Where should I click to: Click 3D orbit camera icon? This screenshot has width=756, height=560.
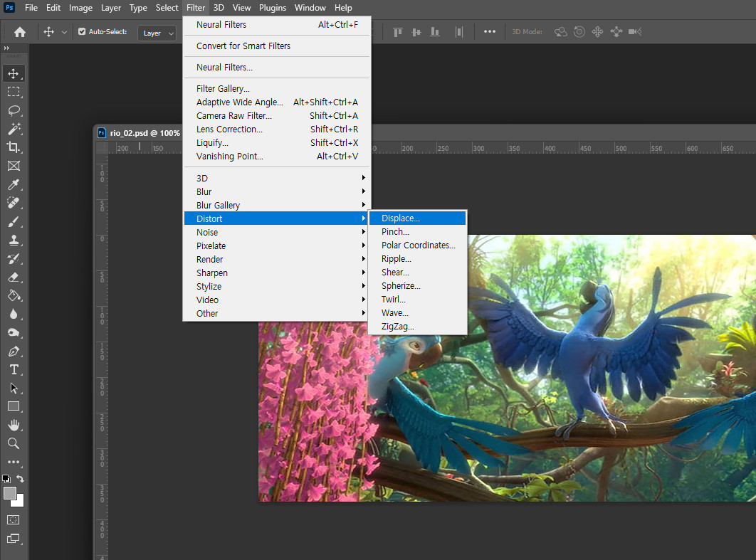(x=561, y=32)
